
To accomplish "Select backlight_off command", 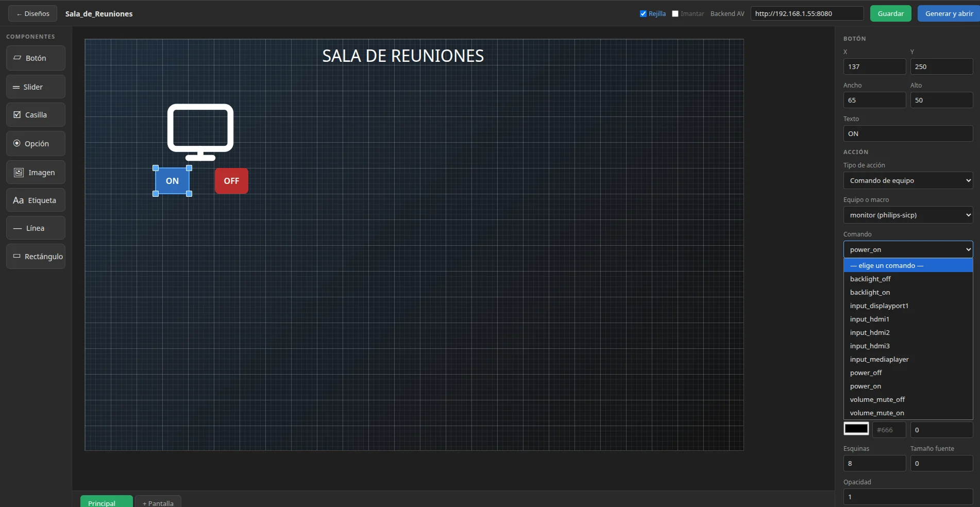I will [908, 279].
